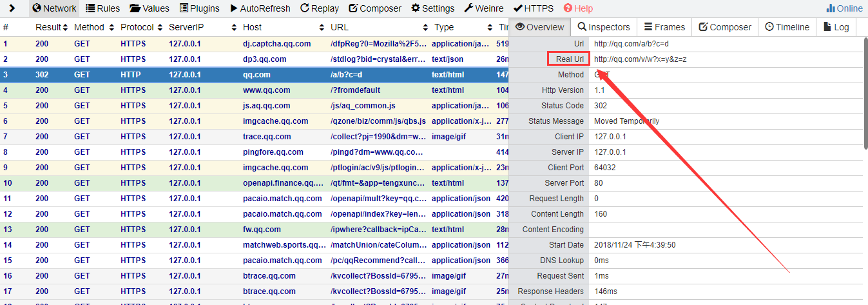This screenshot has height=305, width=868.
Task: Click the Overview panel vertical scrollbar
Action: [x=865, y=93]
